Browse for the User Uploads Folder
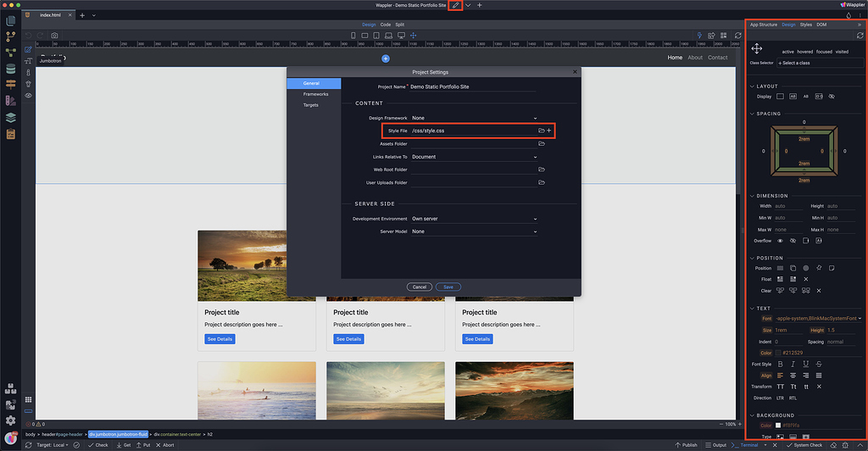 point(542,182)
